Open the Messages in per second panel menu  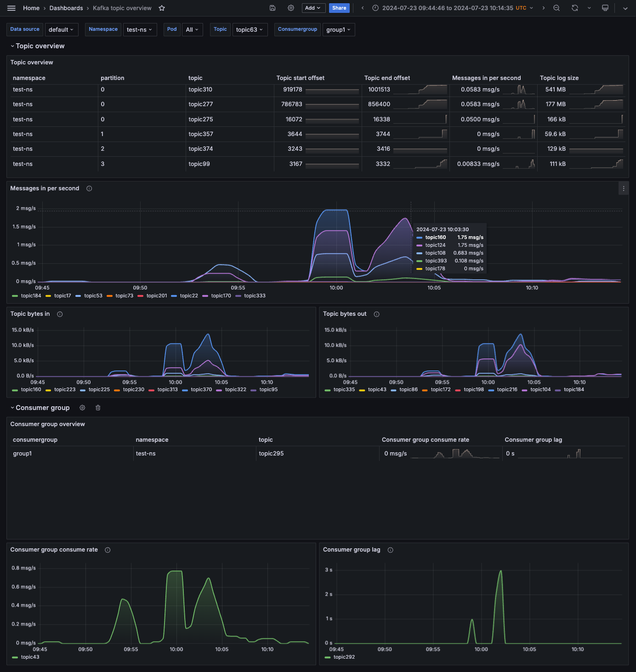pos(624,188)
